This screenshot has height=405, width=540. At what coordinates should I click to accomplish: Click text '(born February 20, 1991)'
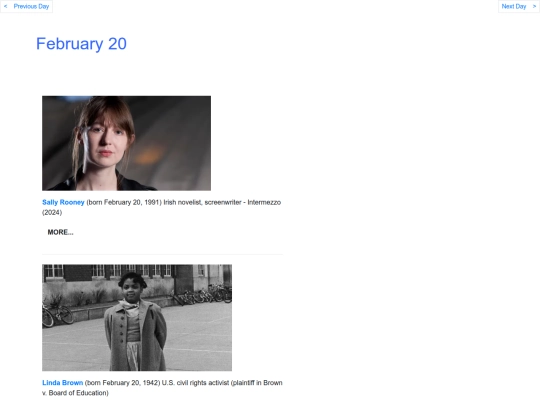[124, 202]
